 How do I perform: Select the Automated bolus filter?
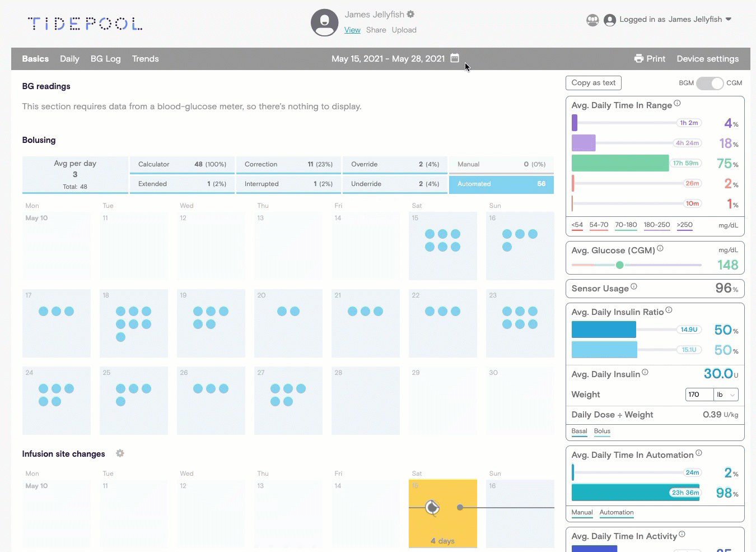501,184
